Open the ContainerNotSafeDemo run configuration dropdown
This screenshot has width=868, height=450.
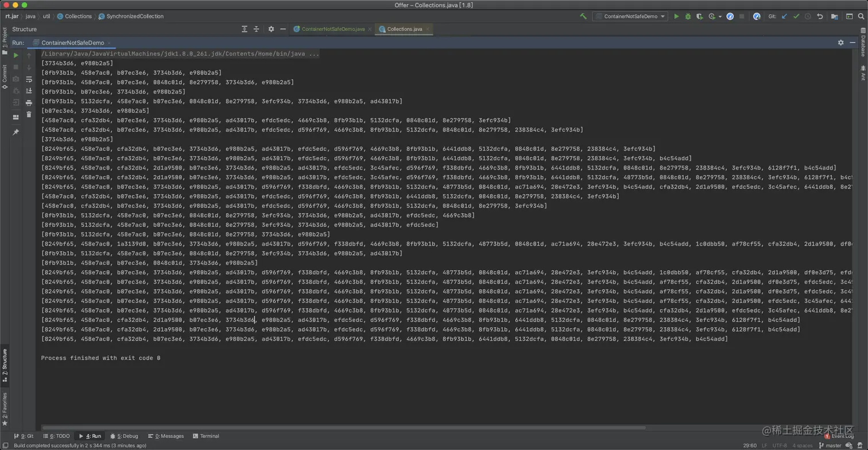tap(630, 17)
